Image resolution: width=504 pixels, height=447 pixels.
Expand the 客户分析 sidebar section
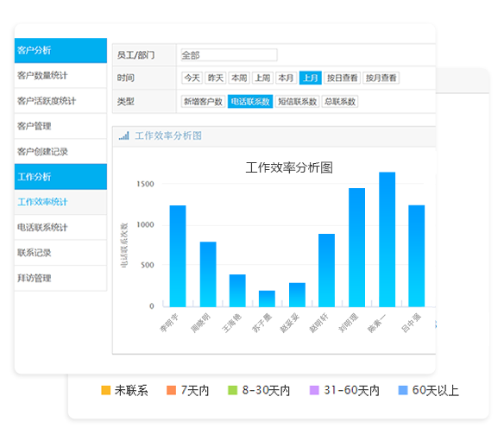[60, 50]
